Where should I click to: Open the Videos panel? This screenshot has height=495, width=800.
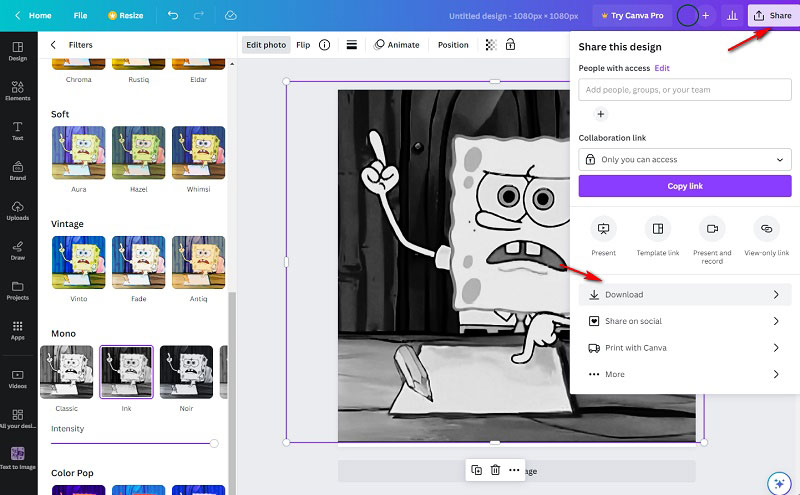[17, 379]
